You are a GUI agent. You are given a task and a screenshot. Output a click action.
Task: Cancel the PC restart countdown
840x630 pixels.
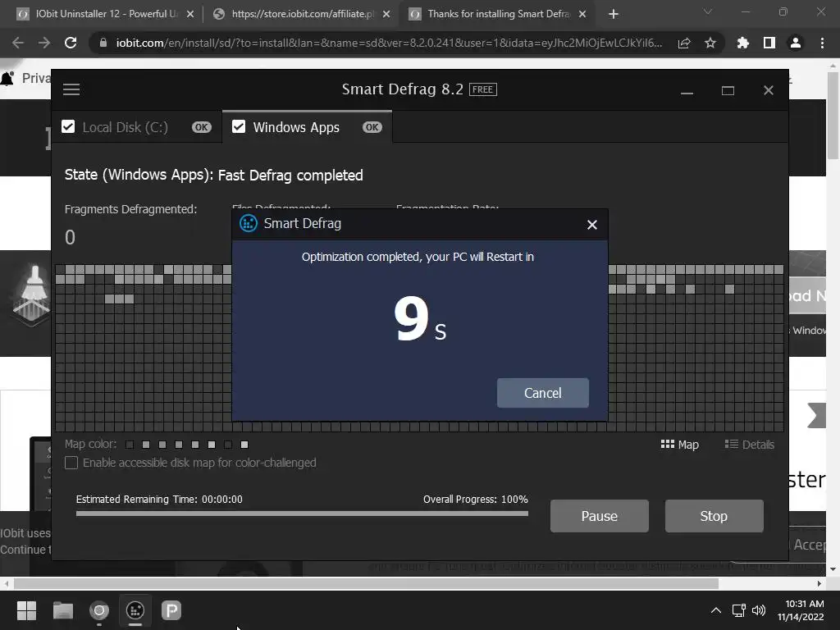tap(543, 393)
